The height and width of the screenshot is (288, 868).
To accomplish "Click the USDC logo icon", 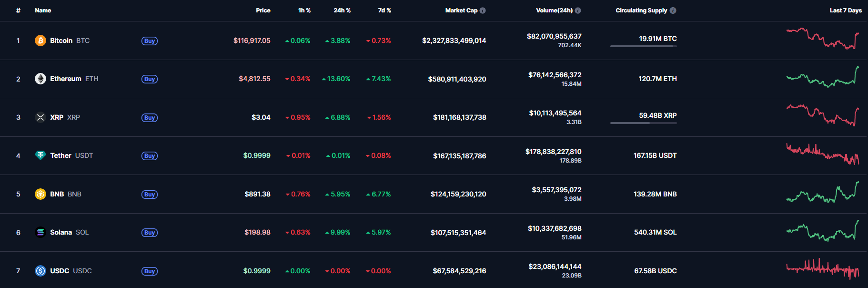I will coord(40,271).
